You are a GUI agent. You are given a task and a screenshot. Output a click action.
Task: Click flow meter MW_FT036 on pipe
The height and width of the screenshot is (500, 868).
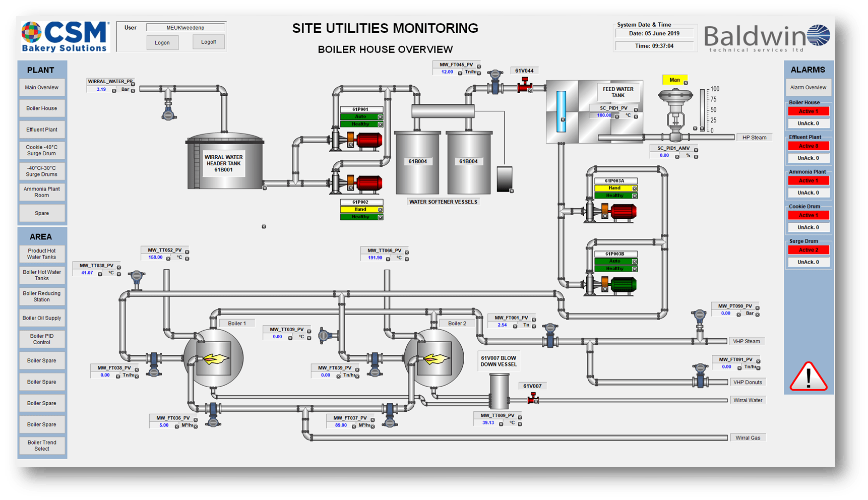coord(213,415)
